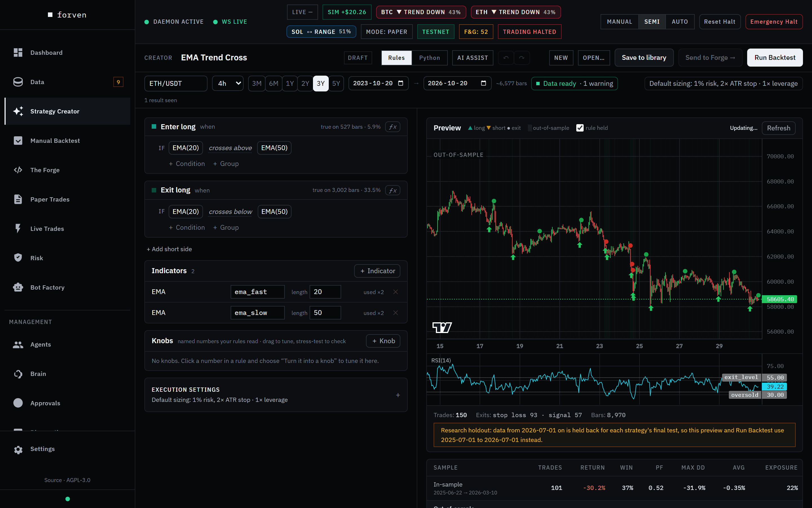This screenshot has height=508, width=812.
Task: Edit the ETH/USDT symbol field
Action: click(176, 83)
